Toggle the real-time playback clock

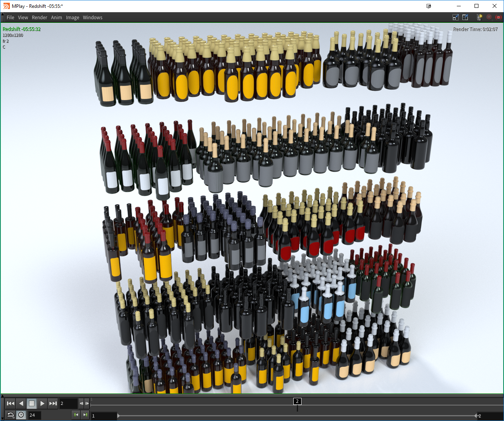(x=21, y=415)
